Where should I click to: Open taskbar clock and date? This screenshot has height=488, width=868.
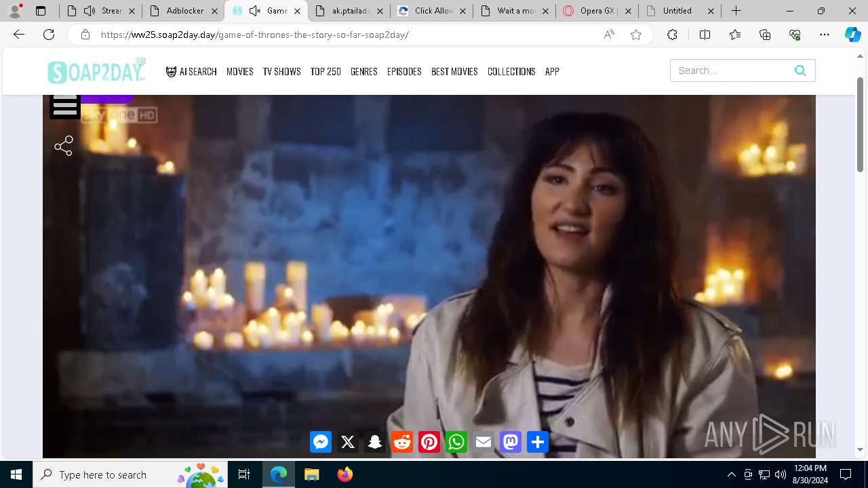810,474
